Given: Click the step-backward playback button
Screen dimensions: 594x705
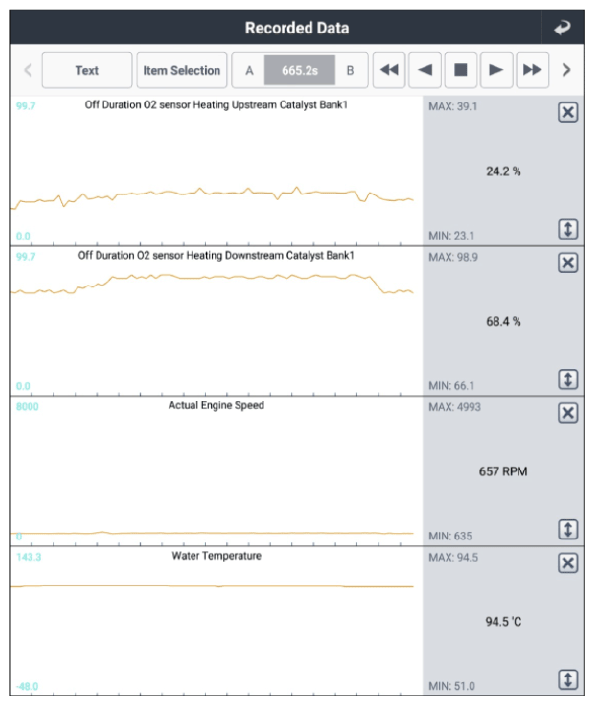Looking at the screenshot, I should pos(424,70).
